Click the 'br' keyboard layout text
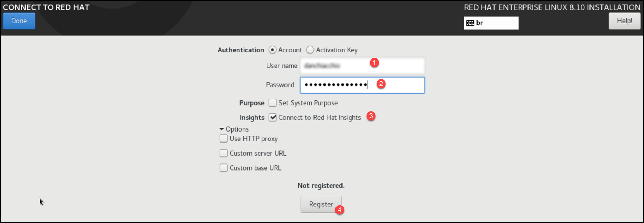The image size is (644, 223). pyautogui.click(x=480, y=23)
